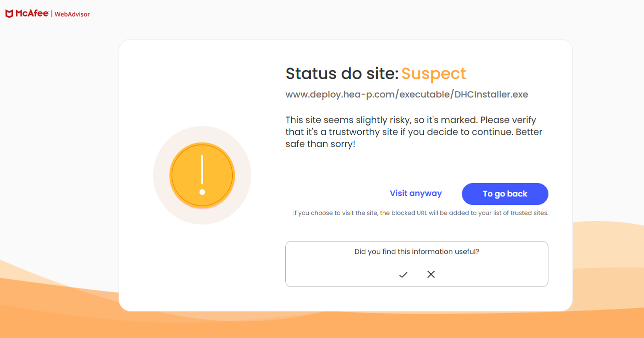Click the Status do site heading
This screenshot has height=338, width=644.
click(x=342, y=73)
